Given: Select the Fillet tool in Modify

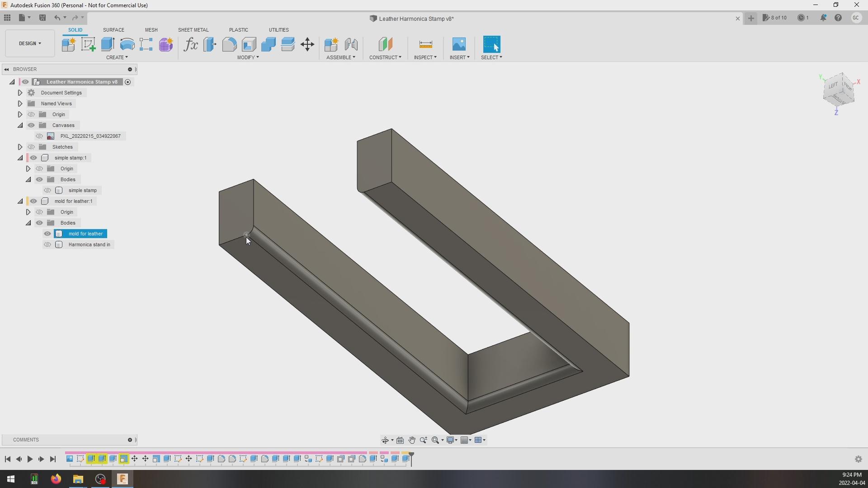Looking at the screenshot, I should point(229,44).
